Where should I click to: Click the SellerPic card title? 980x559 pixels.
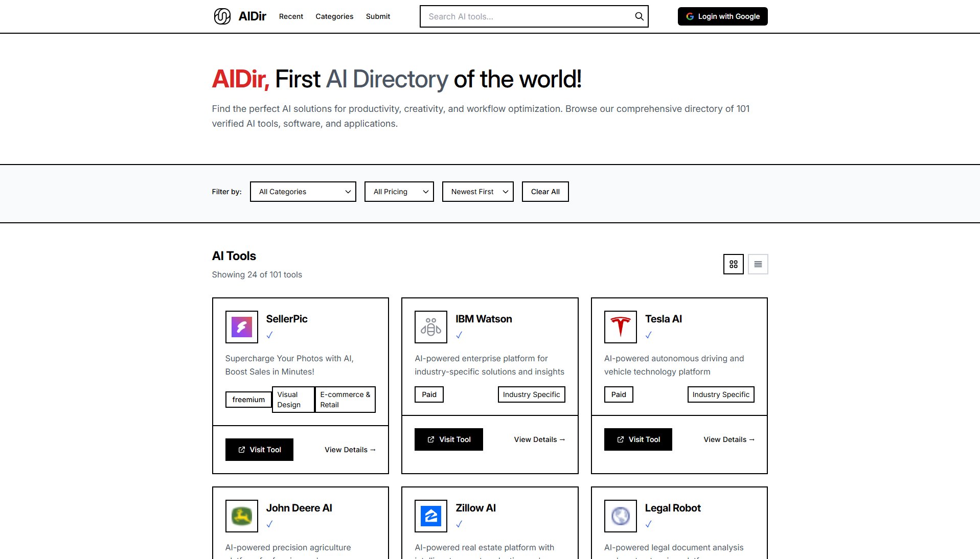(286, 319)
